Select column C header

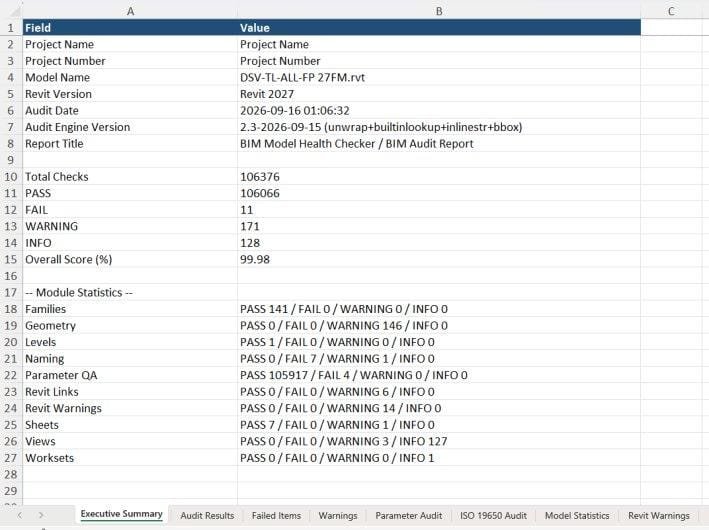(x=671, y=11)
